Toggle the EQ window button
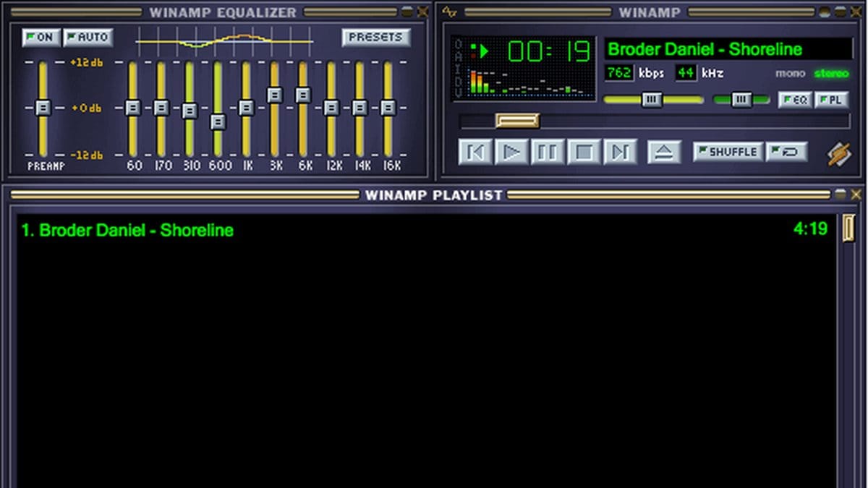This screenshot has width=868, height=488. click(795, 100)
